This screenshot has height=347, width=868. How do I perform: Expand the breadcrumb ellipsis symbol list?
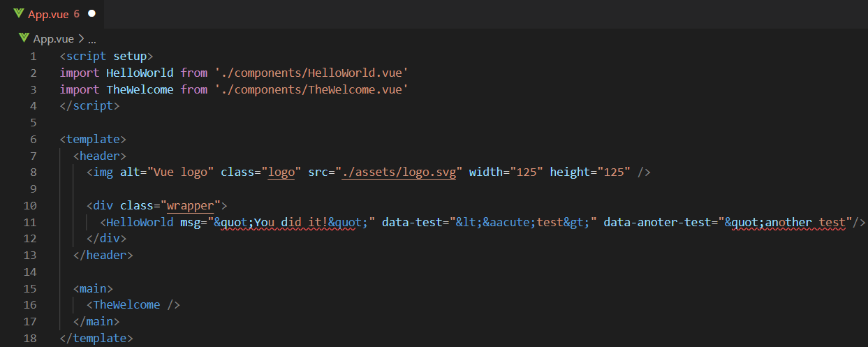click(x=91, y=40)
